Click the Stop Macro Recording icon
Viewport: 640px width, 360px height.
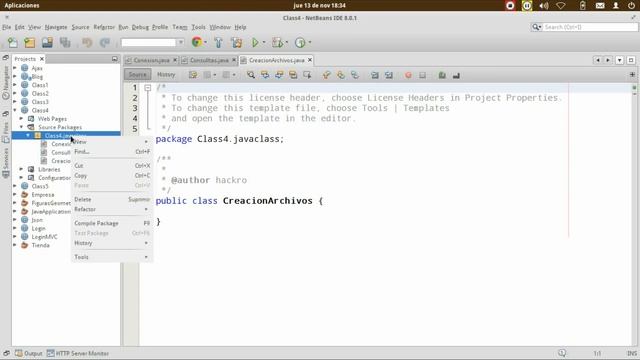[x=422, y=75]
